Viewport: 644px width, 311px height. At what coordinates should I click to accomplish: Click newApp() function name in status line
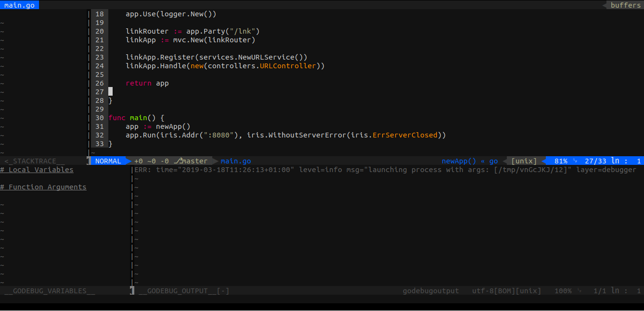click(x=459, y=161)
